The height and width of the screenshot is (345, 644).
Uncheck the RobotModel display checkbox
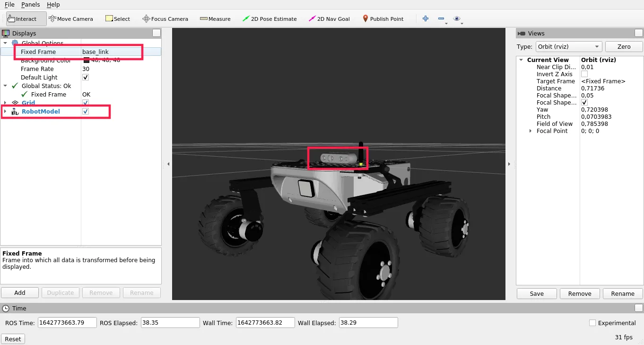tap(86, 111)
